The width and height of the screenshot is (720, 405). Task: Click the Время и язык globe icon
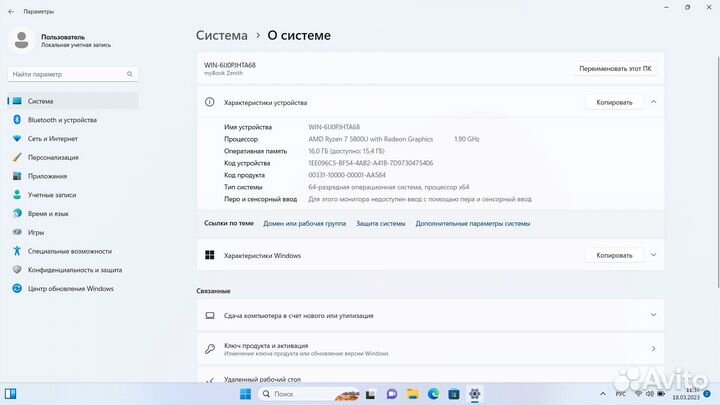point(17,214)
